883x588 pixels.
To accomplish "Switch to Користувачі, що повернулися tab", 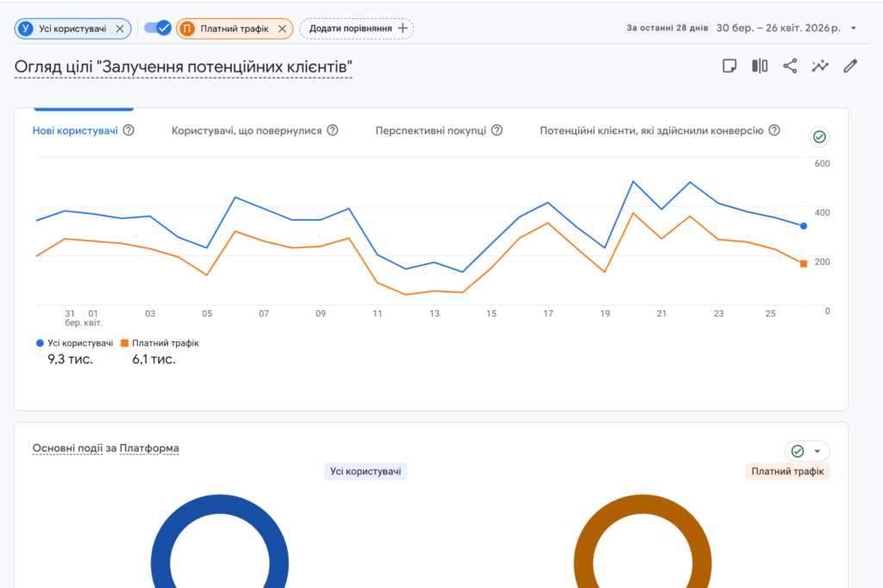I will point(247,131).
